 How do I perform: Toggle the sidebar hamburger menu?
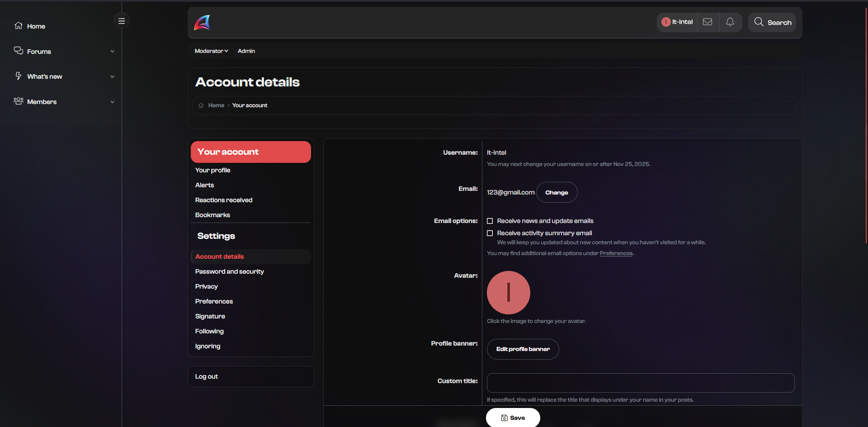pos(121,21)
